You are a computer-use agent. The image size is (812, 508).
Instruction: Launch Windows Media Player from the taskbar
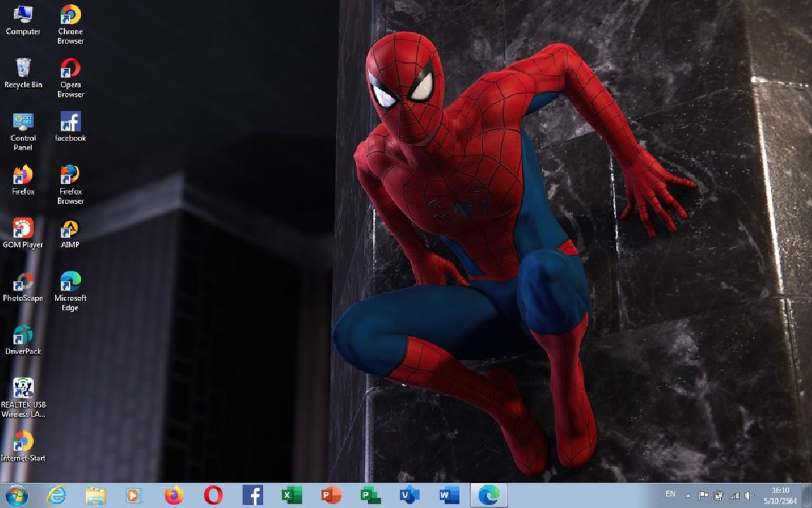coord(135,495)
